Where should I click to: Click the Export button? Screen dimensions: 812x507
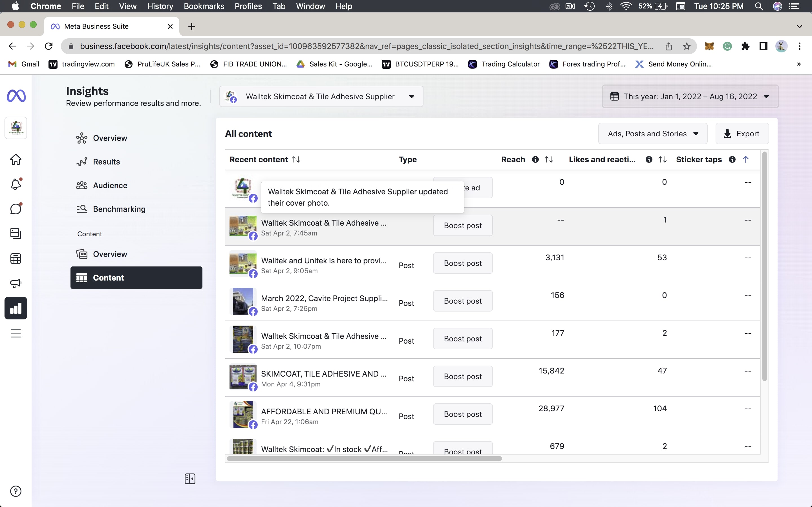[x=742, y=134]
